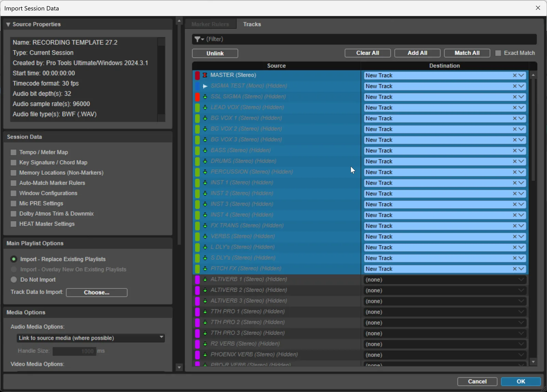The height and width of the screenshot is (392, 547).
Task: Clear destination with X on MASTER row
Action: 515,75
